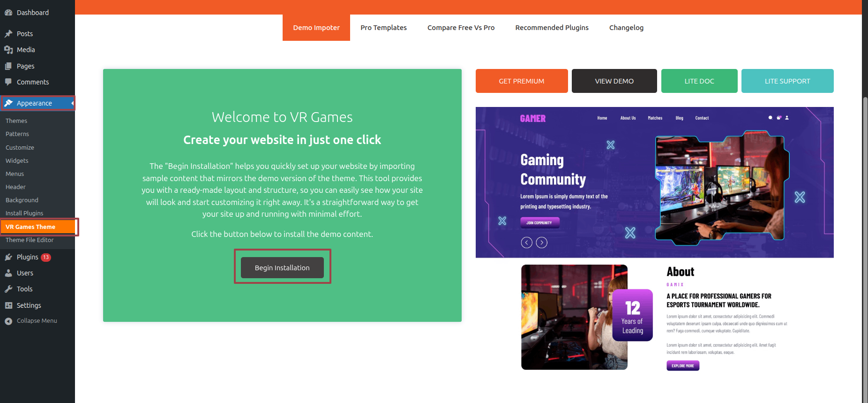Click the GET PREMIUM button

pos(521,81)
